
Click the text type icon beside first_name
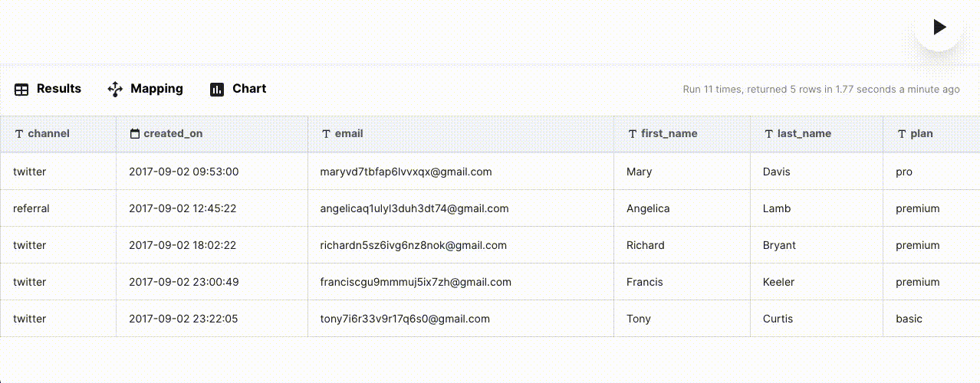[x=633, y=134]
